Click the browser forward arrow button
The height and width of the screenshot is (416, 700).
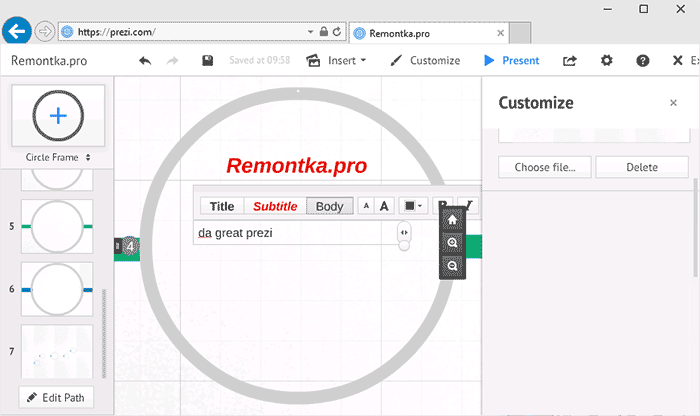pyautogui.click(x=45, y=32)
